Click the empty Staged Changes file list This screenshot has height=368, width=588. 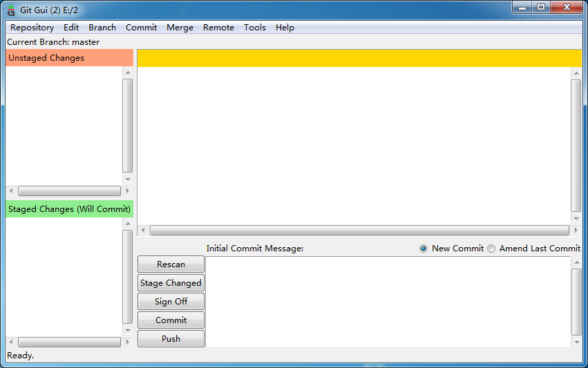[64, 277]
